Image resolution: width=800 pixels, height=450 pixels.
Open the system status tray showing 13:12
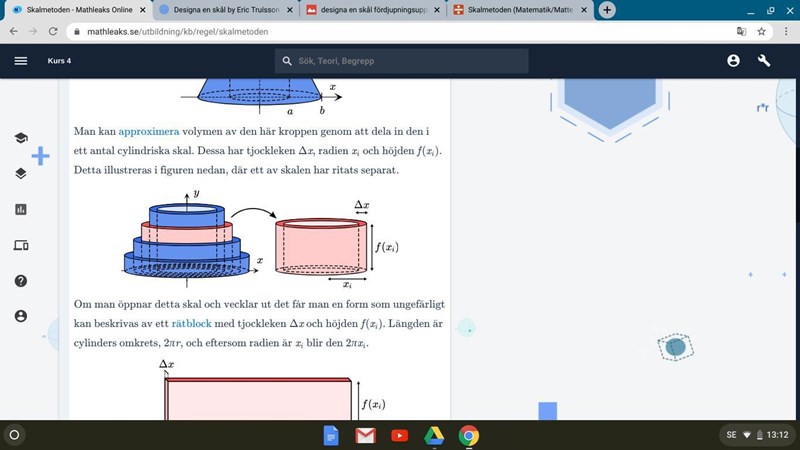coord(756,435)
